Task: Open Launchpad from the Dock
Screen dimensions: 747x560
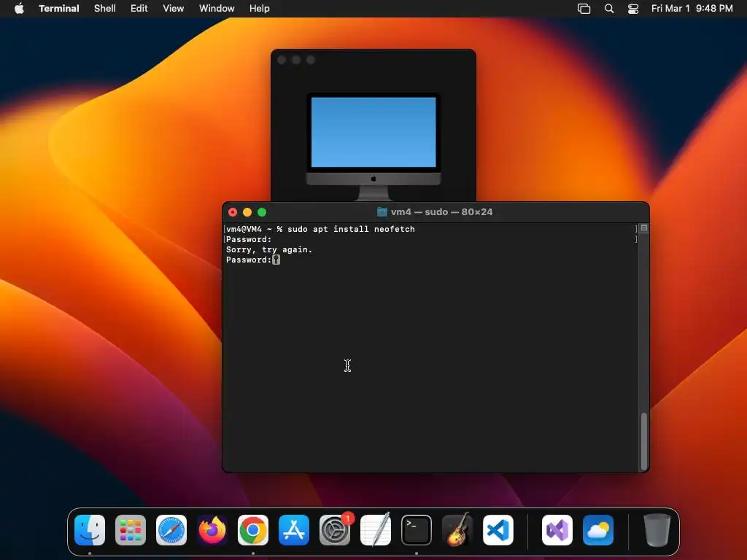Action: click(x=131, y=529)
